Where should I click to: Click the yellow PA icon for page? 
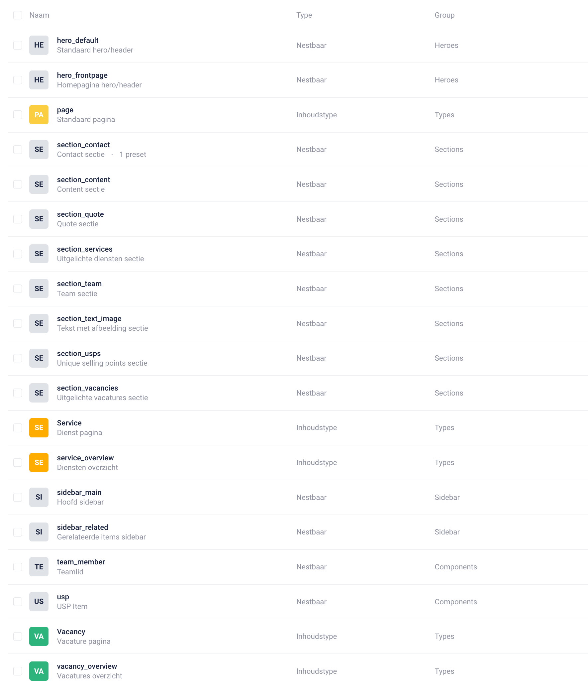click(39, 115)
